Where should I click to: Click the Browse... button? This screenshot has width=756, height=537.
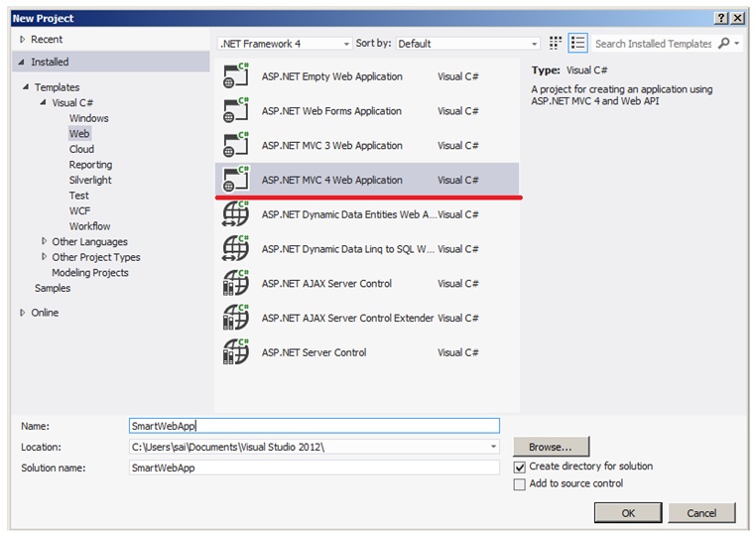551,447
